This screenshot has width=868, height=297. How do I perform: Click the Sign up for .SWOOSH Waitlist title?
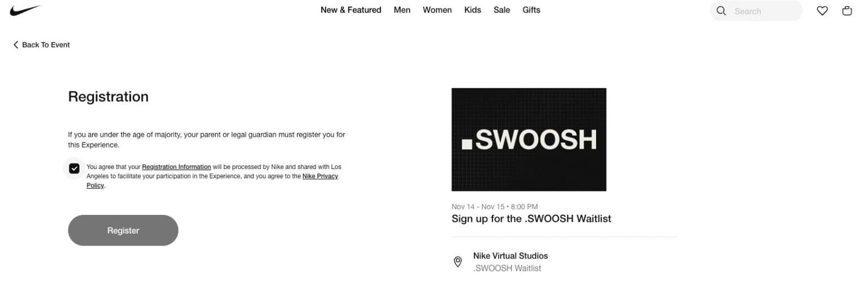(x=531, y=218)
